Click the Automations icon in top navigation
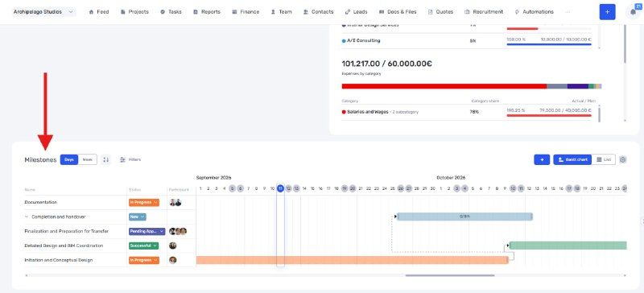 coord(517,12)
